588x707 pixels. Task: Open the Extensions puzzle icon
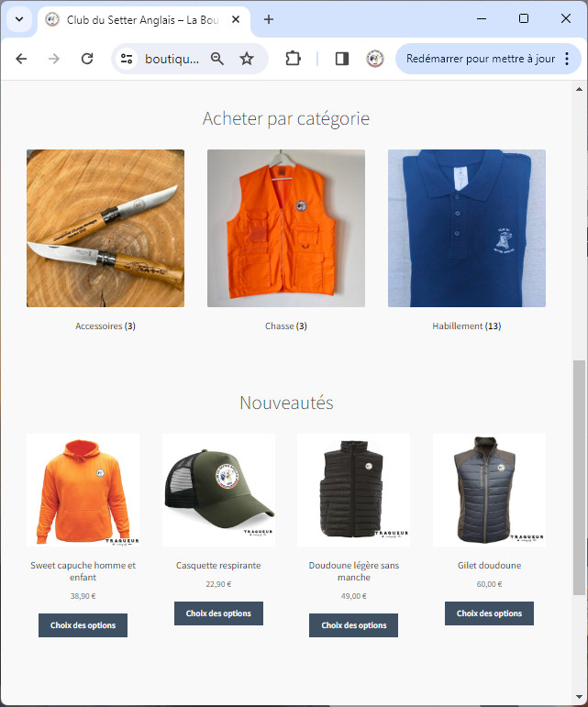pos(294,59)
